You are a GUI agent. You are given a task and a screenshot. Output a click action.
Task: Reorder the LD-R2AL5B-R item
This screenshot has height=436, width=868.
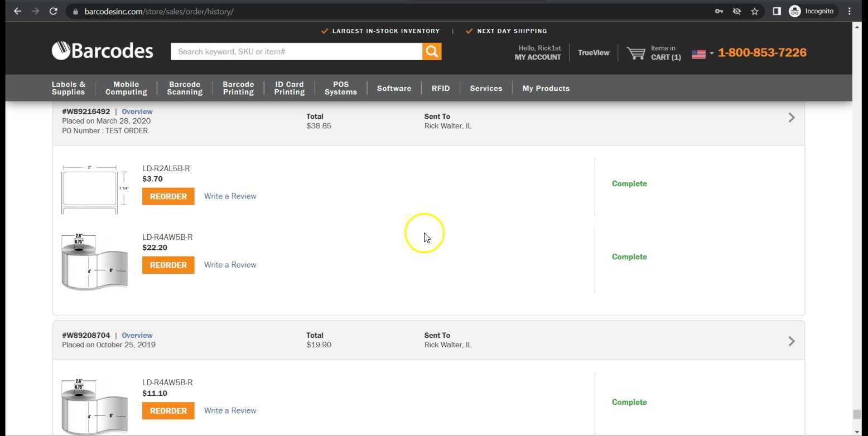pyautogui.click(x=168, y=197)
